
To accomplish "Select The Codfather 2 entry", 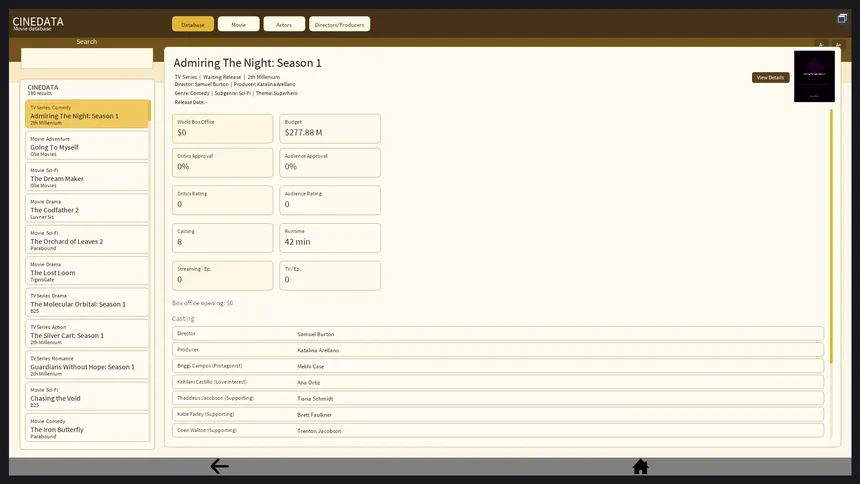I will point(87,208).
